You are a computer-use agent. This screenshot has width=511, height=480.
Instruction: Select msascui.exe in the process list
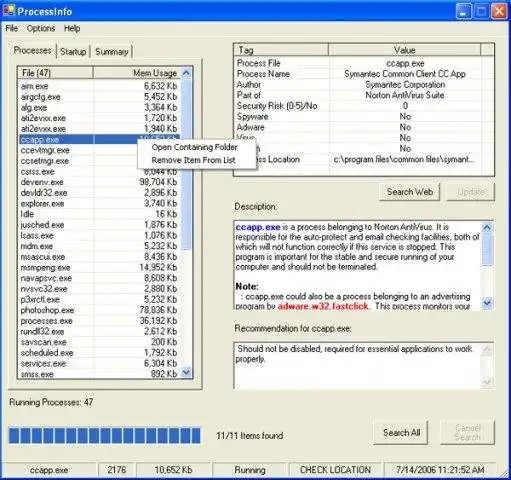(x=99, y=257)
